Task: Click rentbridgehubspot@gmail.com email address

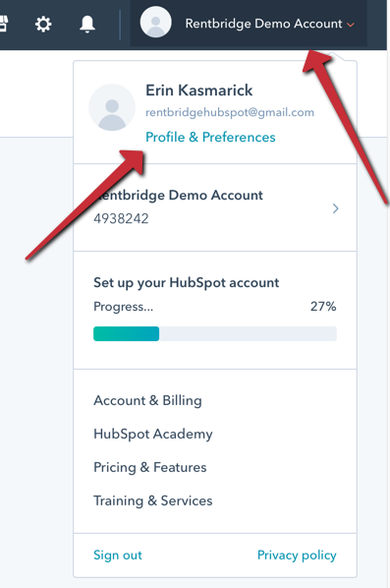Action: 230,112
